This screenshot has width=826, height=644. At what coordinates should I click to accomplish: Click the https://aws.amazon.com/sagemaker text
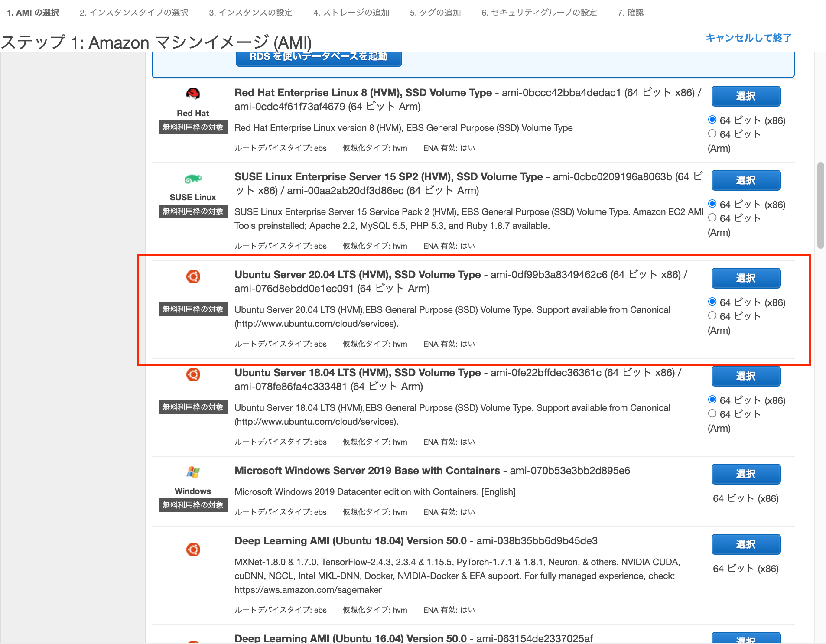tap(308, 590)
